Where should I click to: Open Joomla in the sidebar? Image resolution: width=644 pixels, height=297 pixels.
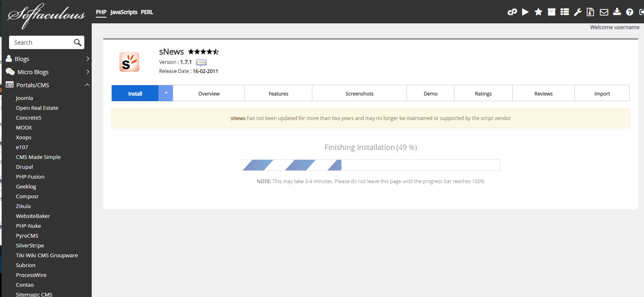25,98
